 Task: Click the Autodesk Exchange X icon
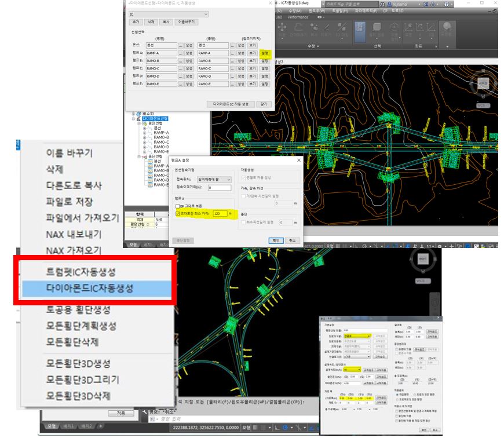point(426,4)
